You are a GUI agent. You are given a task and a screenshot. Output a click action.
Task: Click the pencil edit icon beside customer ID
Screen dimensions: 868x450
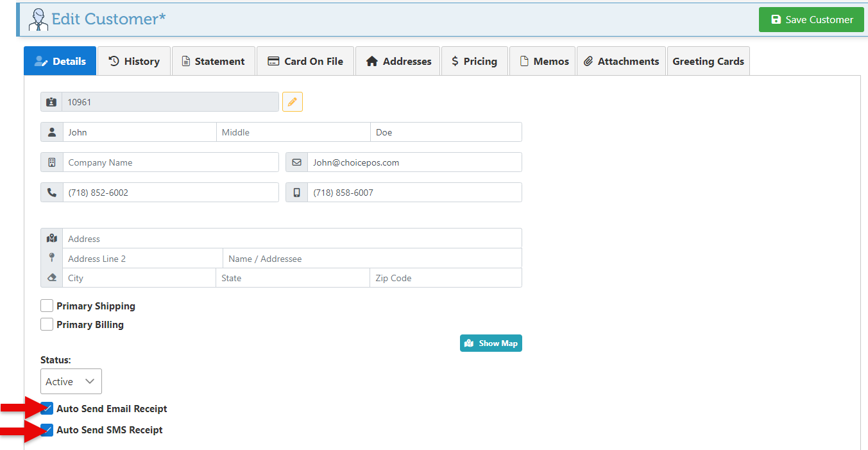292,102
